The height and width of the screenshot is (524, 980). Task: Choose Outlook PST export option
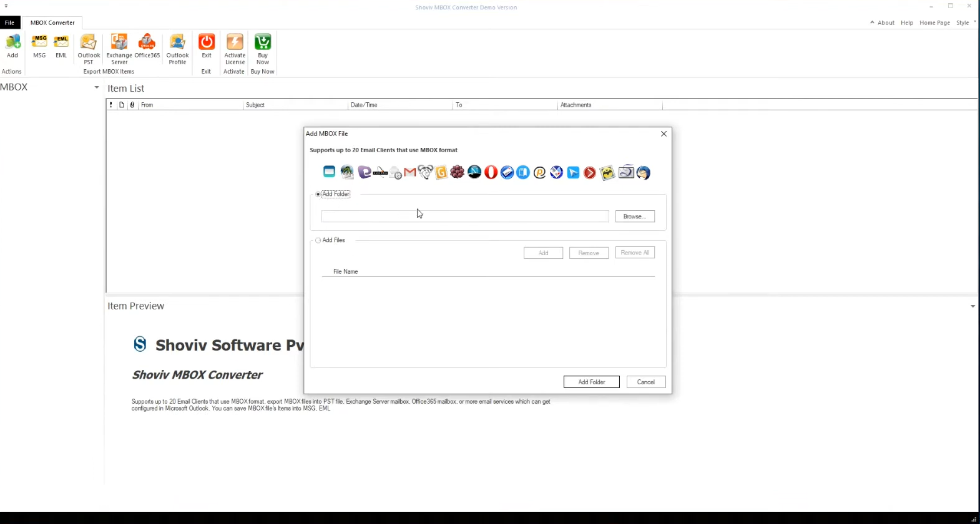click(x=89, y=49)
